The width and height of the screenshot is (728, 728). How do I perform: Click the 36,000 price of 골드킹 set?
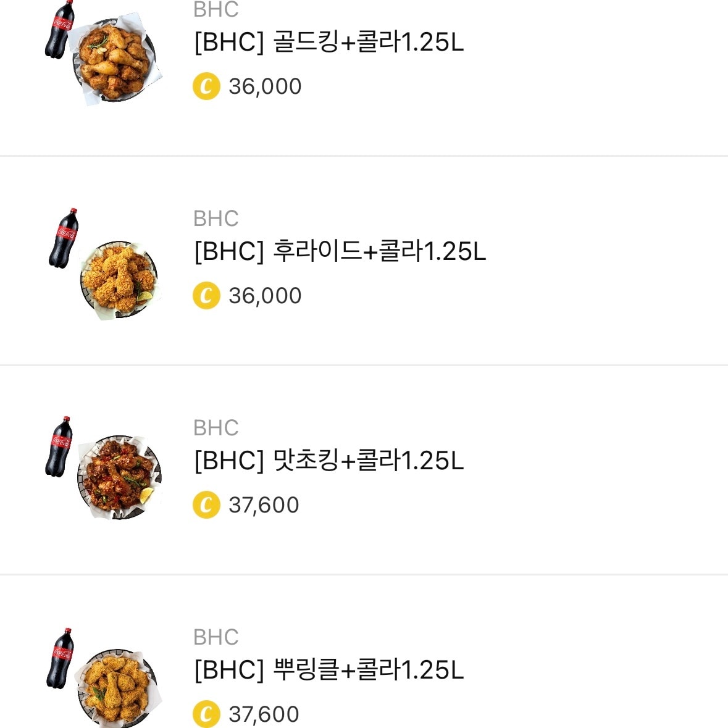click(x=264, y=86)
